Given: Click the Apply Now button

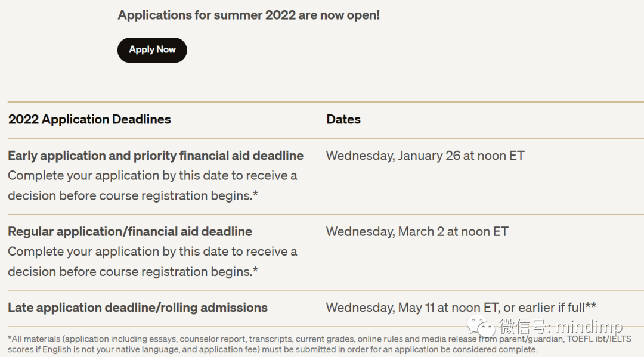Looking at the screenshot, I should (152, 50).
